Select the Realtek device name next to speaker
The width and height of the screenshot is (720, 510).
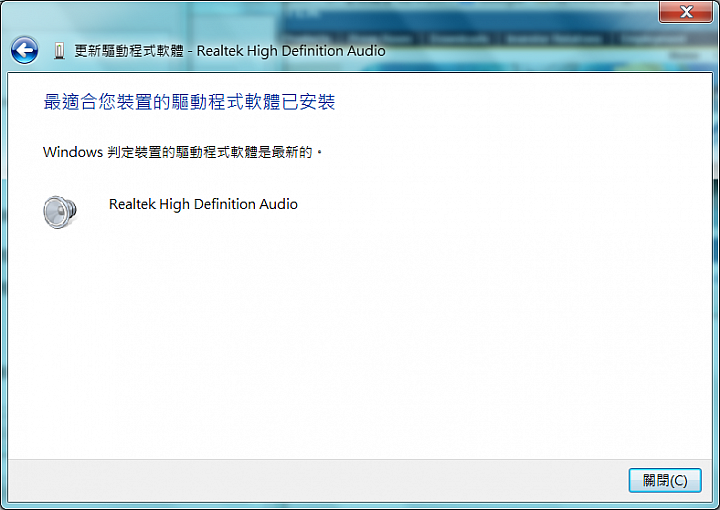tap(203, 204)
